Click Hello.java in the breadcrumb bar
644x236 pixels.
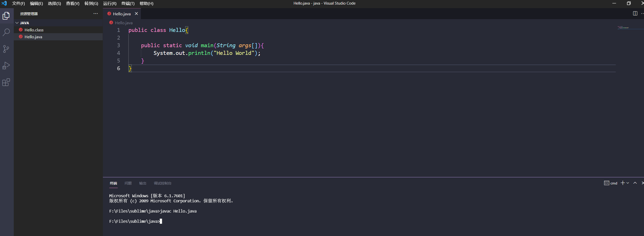pyautogui.click(x=124, y=23)
